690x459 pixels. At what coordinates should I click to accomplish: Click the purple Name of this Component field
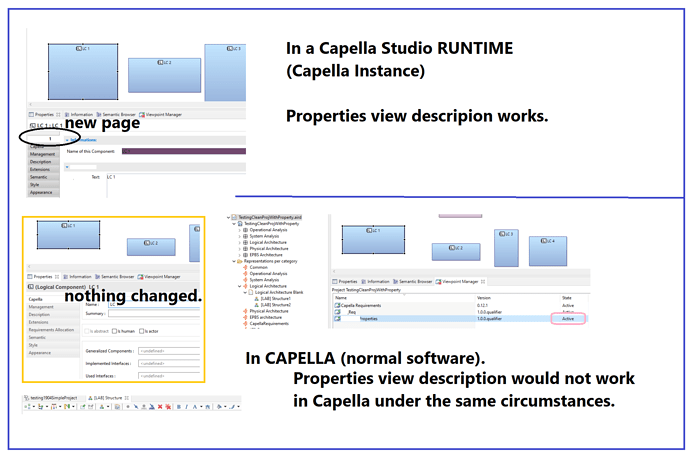point(184,151)
